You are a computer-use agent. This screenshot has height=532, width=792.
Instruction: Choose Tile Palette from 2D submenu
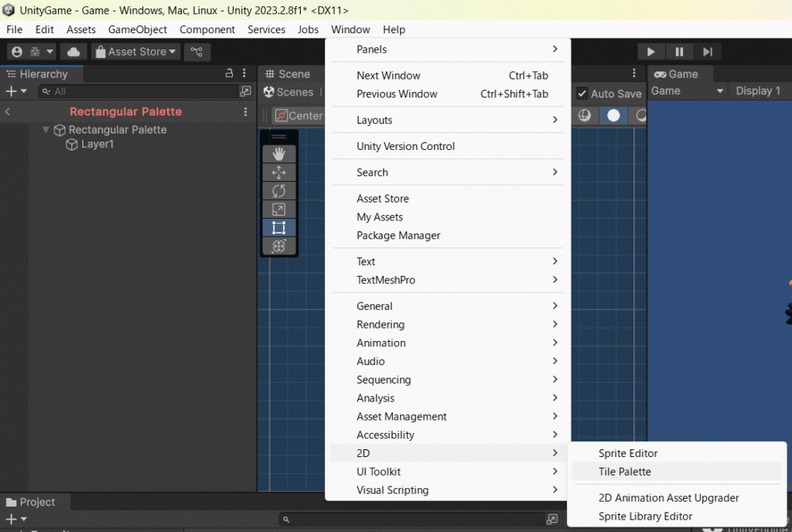pyautogui.click(x=677, y=472)
